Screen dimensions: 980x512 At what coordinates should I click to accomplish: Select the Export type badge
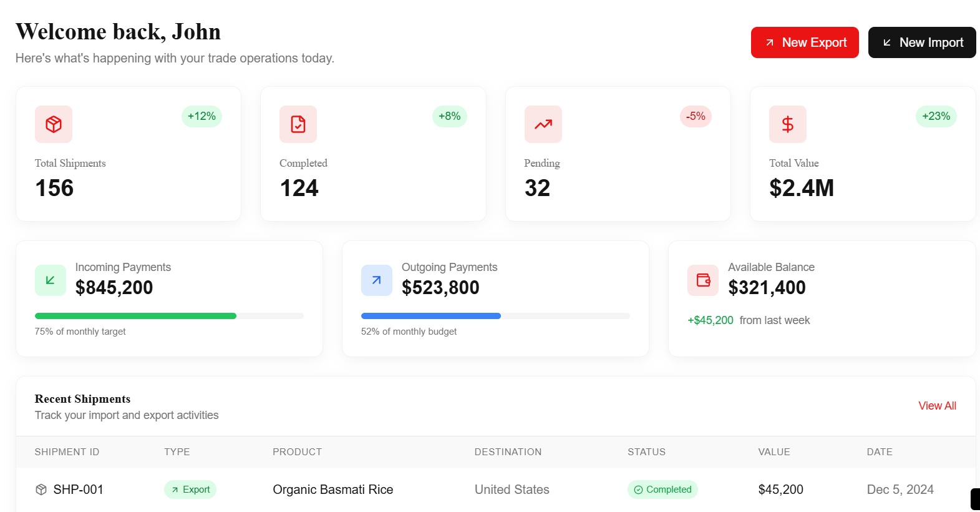[190, 490]
